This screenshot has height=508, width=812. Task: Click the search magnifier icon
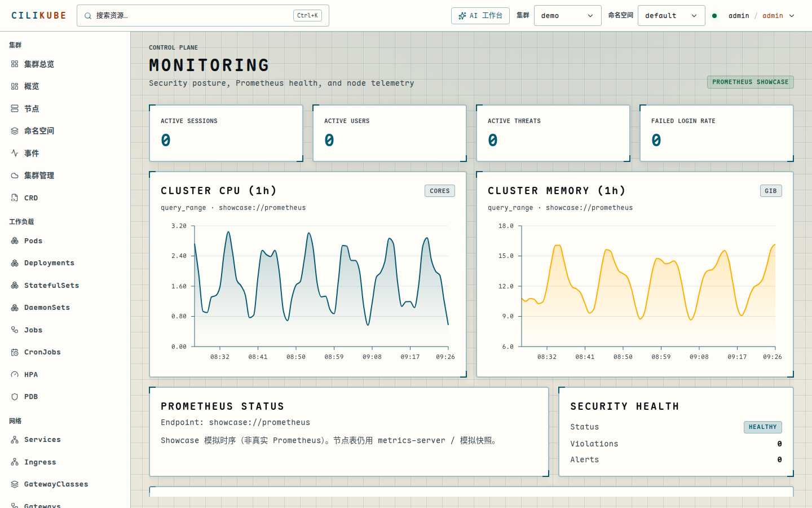88,16
